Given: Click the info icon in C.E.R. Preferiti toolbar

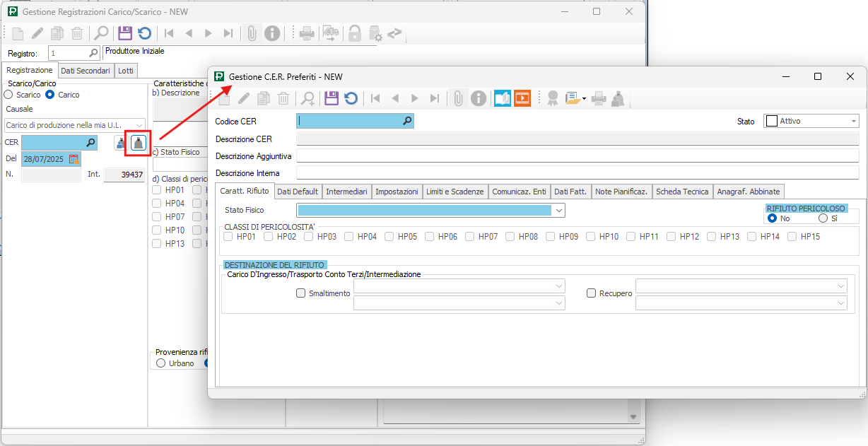Looking at the screenshot, I should coord(479,98).
